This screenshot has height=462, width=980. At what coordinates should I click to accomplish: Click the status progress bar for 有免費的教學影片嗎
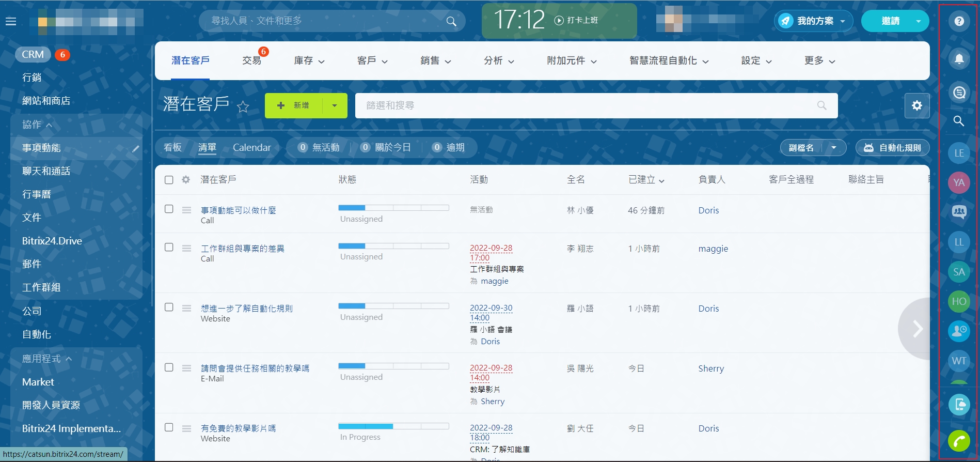[x=393, y=426]
